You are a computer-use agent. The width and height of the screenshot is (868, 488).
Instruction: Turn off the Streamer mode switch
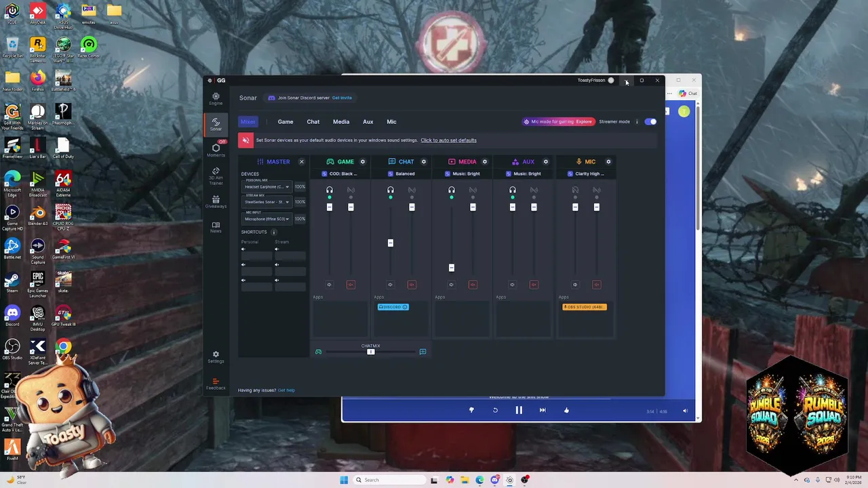(650, 122)
